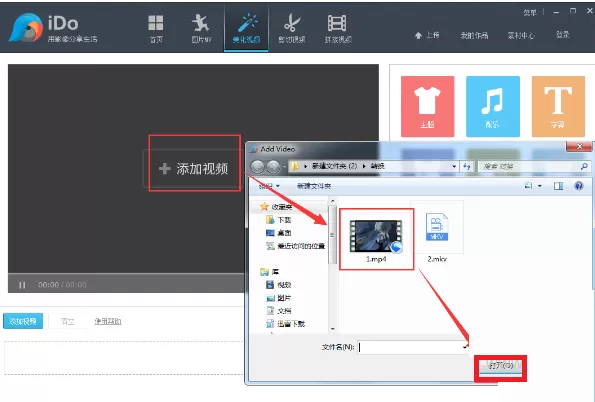Expand the filename dropdown arrow

465,347
